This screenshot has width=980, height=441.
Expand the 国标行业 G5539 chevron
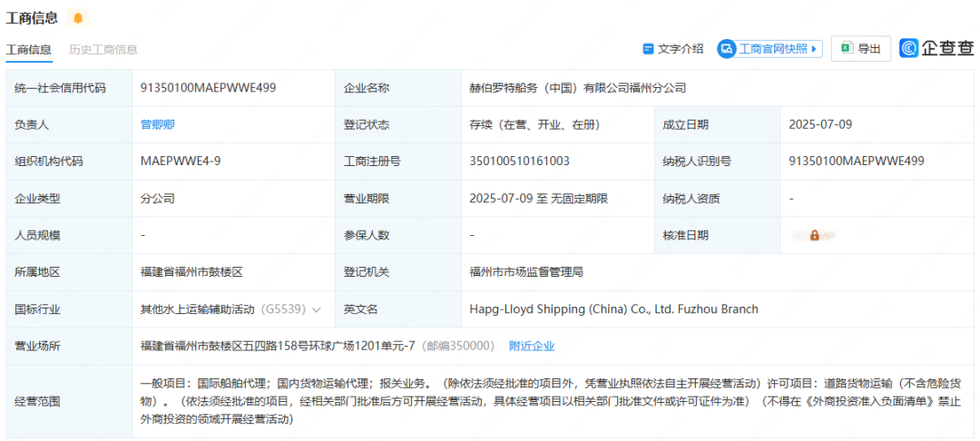pos(317,309)
